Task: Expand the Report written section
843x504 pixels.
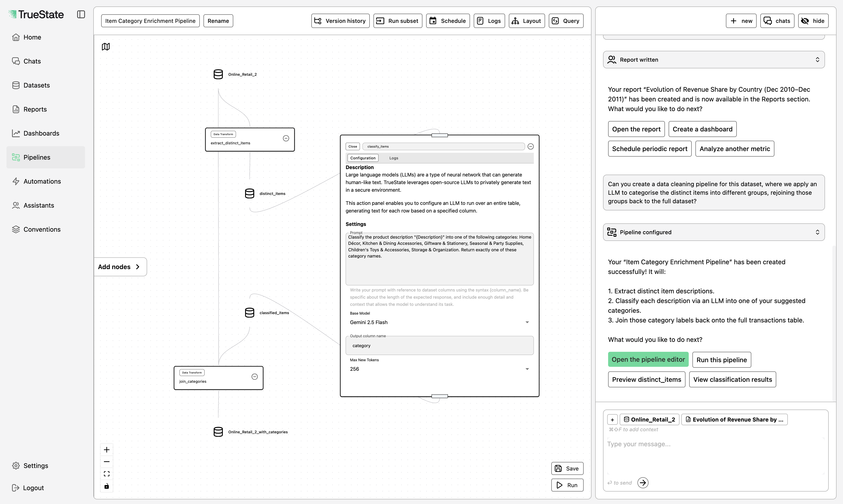Action: [x=714, y=60]
